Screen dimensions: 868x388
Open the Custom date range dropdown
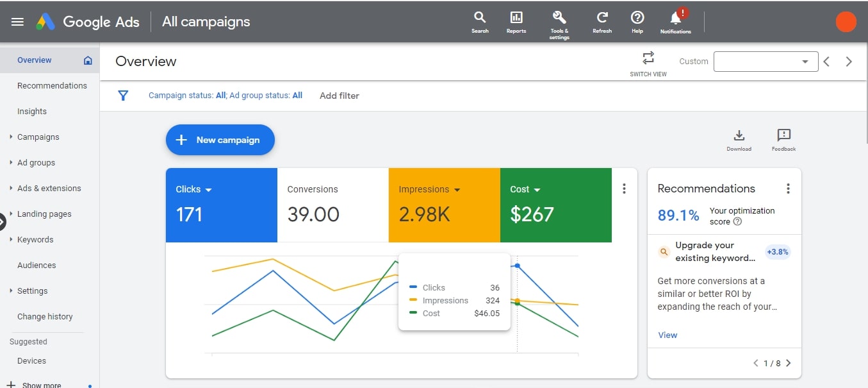click(766, 62)
